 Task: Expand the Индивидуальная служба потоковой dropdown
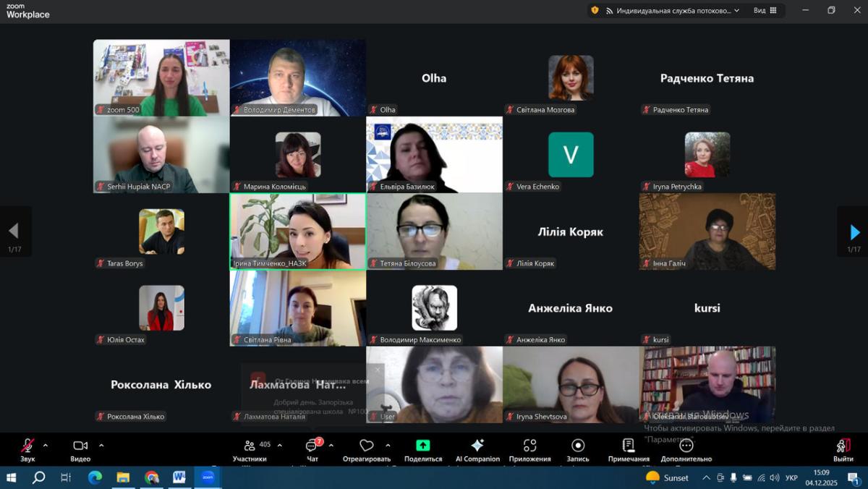673,10
